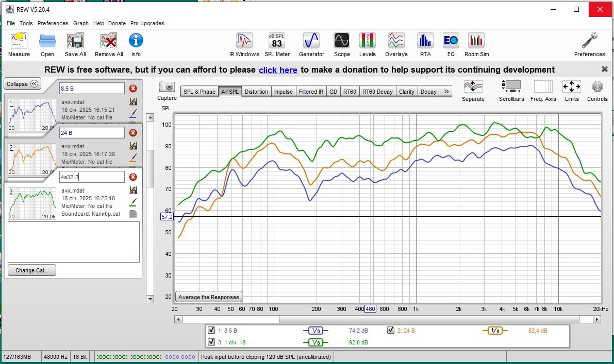Open the Tools menu
Screen dimensions: 614x364
(26, 23)
